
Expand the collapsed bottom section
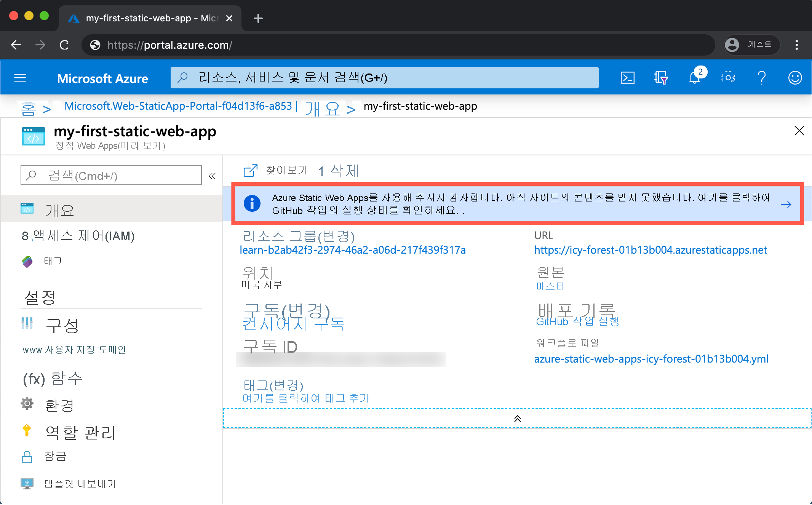(x=517, y=418)
